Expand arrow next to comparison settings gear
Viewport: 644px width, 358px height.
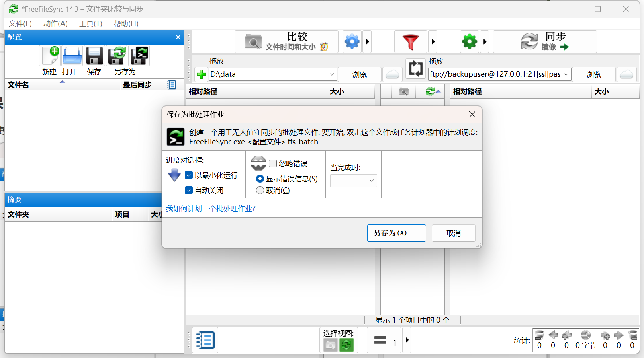coord(367,41)
